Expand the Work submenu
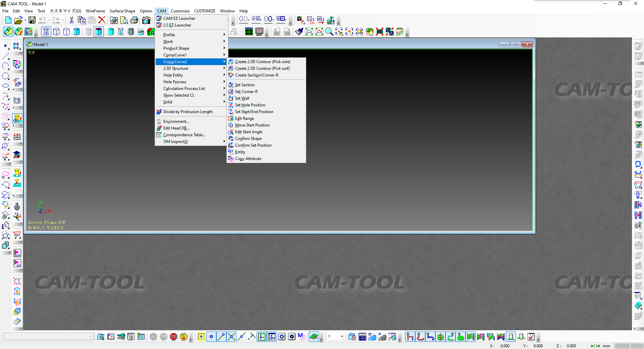 pos(192,42)
